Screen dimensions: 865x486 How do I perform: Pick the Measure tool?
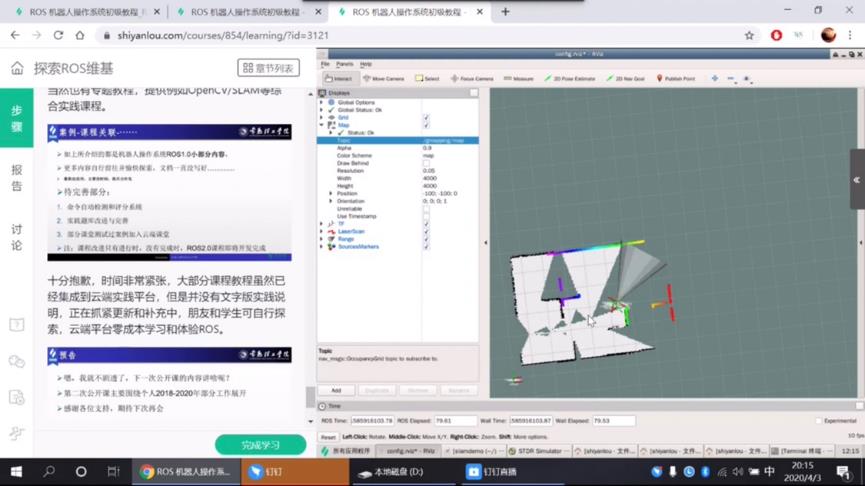tap(519, 78)
